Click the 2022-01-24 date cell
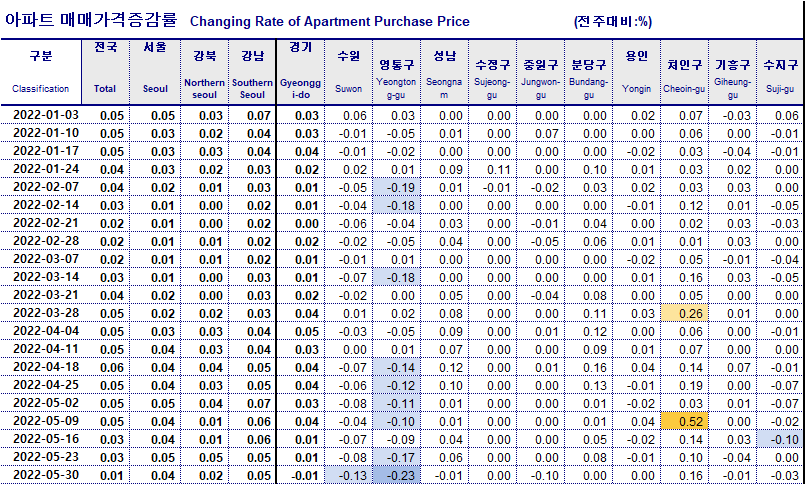This screenshot has width=805, height=484. pyautogui.click(x=41, y=169)
